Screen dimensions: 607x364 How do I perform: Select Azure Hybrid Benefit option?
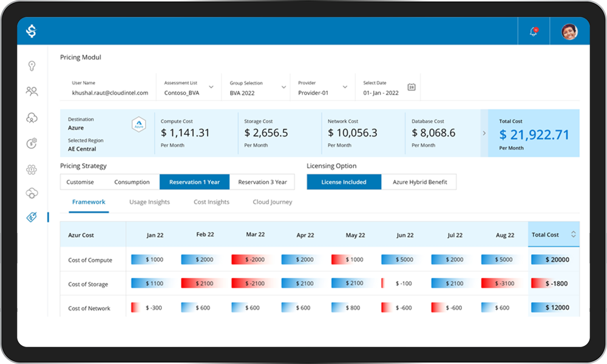pos(419,182)
